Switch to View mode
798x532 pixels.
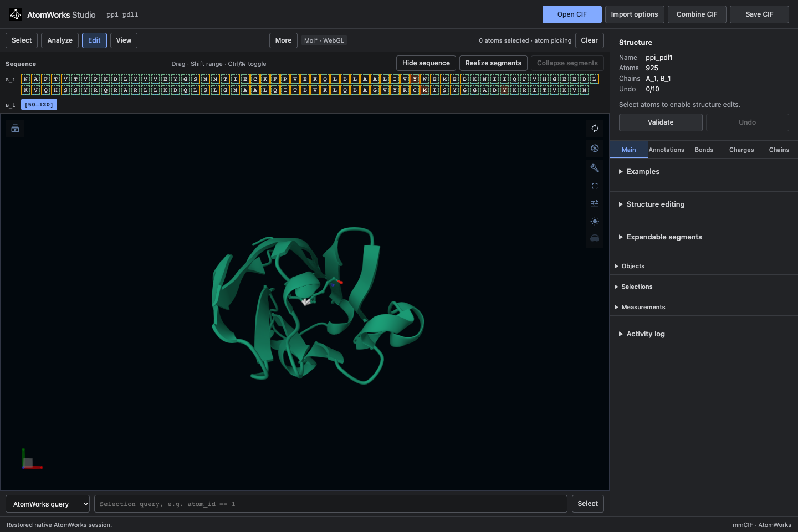124,40
